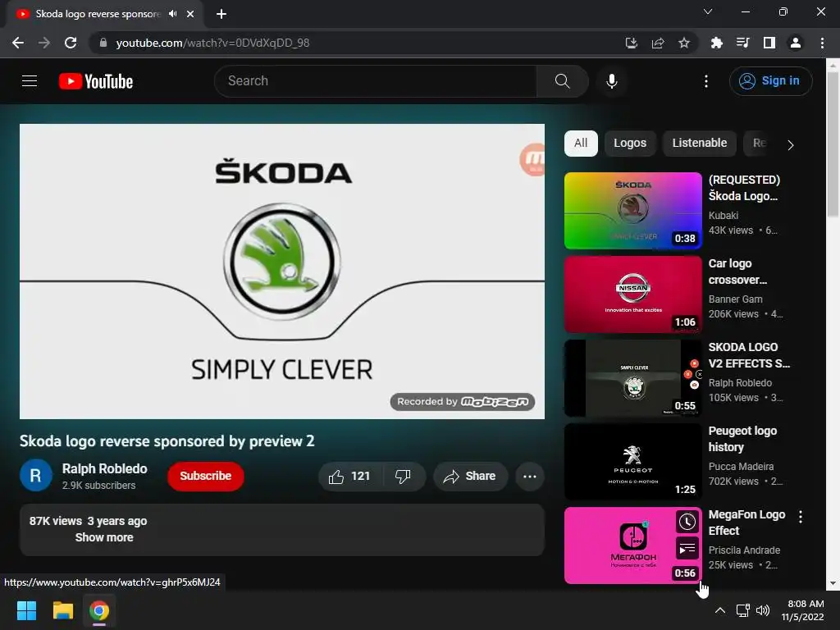Reload the current page
The image size is (840, 630).
click(x=71, y=43)
